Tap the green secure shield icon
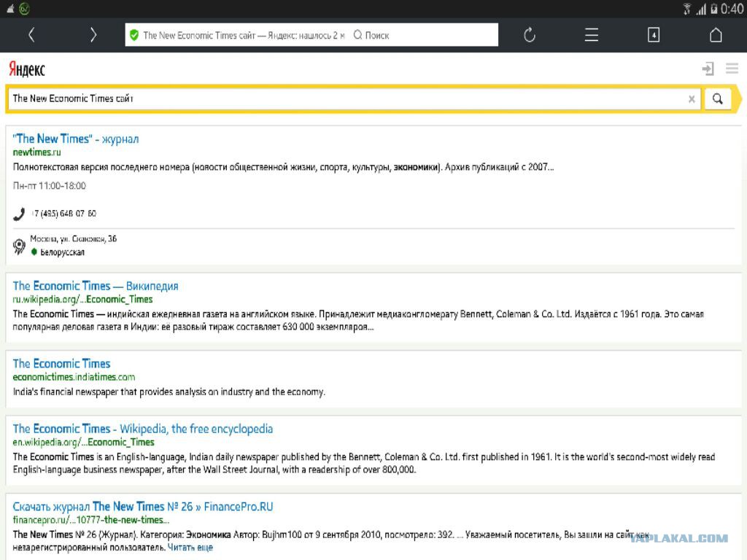Viewport: 747px width, 560px height. (134, 35)
